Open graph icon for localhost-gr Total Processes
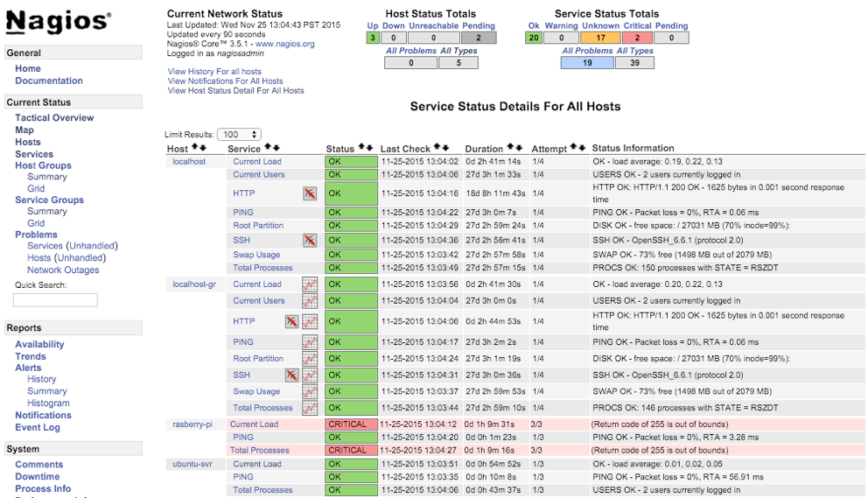Screen dimensions: 868x498 [310, 408]
